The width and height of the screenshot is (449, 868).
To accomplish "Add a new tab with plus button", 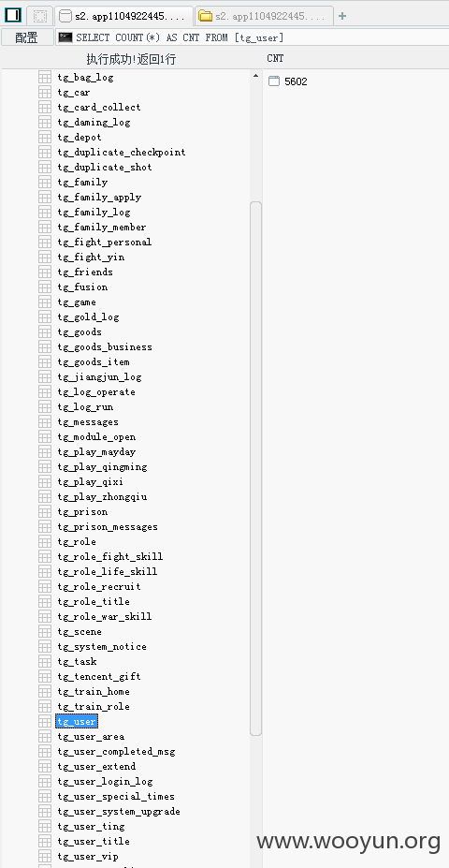I will (x=342, y=16).
